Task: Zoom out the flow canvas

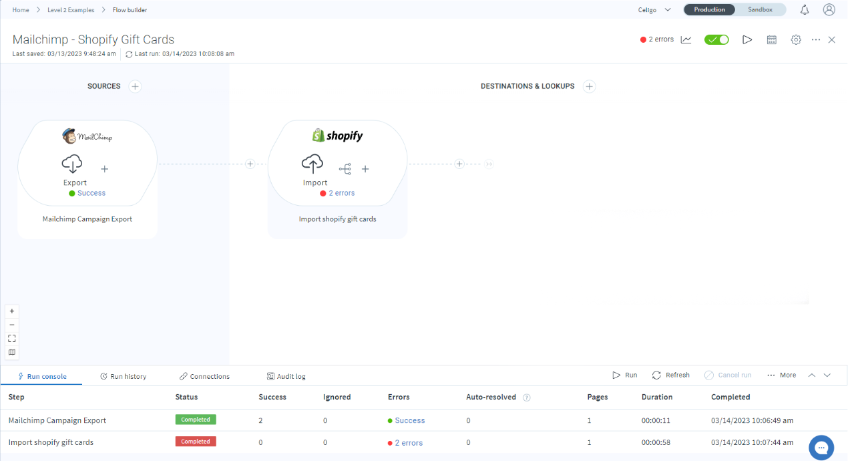Action: click(11, 325)
